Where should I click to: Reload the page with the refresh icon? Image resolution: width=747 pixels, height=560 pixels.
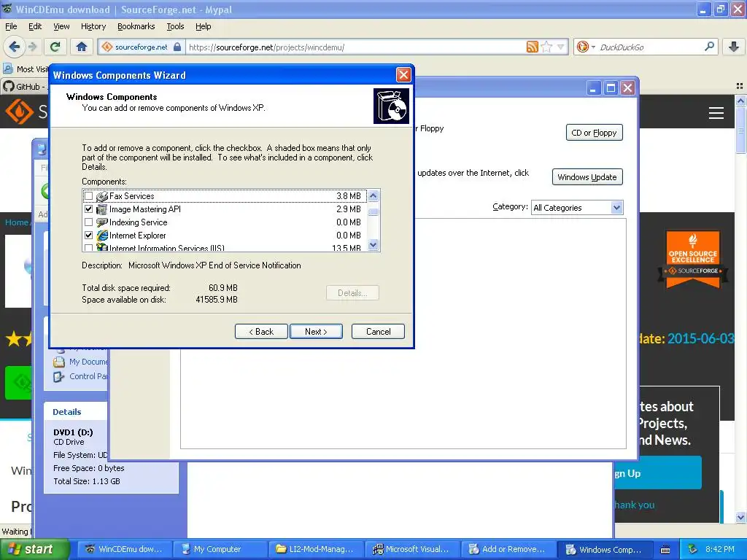pos(55,47)
